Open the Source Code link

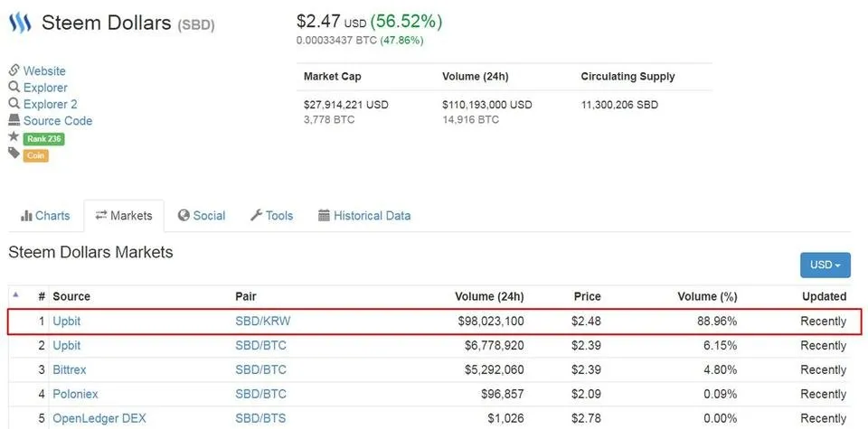pos(58,120)
